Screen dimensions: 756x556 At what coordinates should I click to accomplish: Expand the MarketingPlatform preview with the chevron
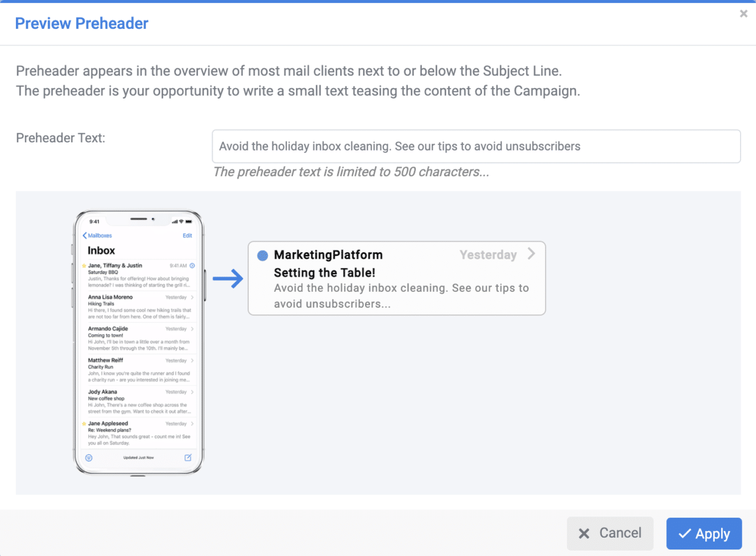coord(531,254)
